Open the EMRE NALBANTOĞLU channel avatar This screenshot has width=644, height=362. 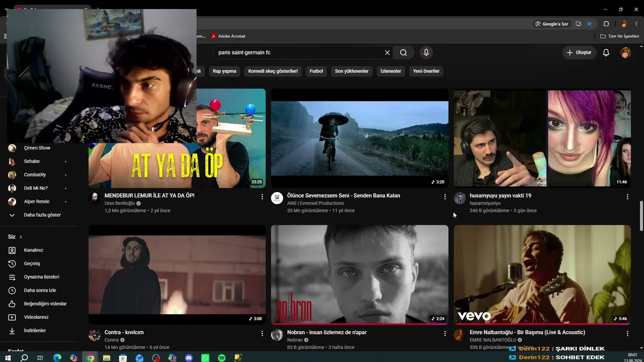pyautogui.click(x=460, y=335)
